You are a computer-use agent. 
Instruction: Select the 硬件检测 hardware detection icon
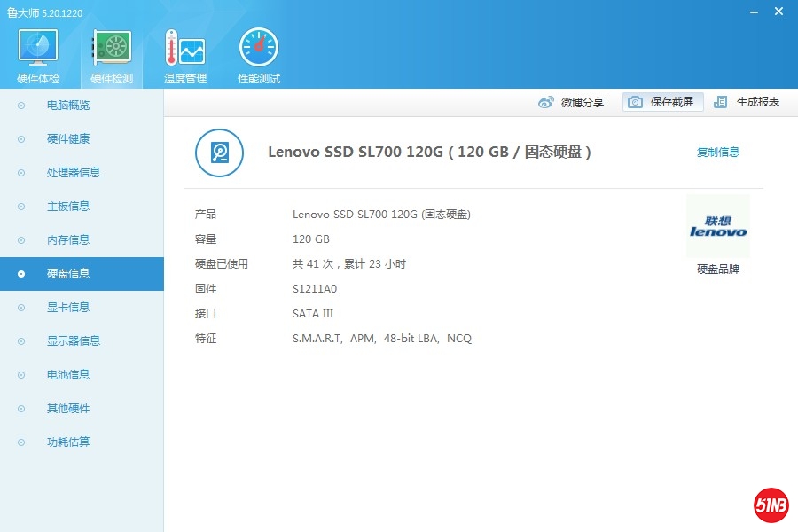tap(112, 48)
